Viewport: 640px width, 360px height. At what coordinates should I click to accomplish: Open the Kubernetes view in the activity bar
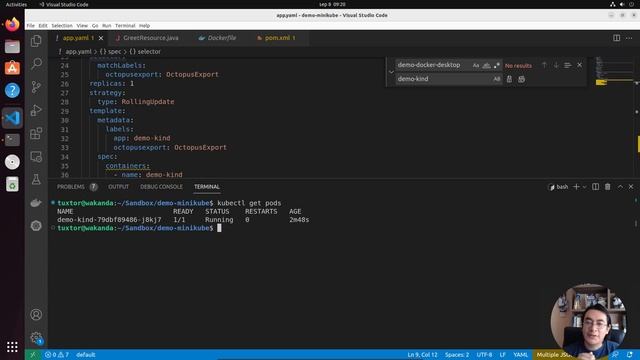[36, 226]
